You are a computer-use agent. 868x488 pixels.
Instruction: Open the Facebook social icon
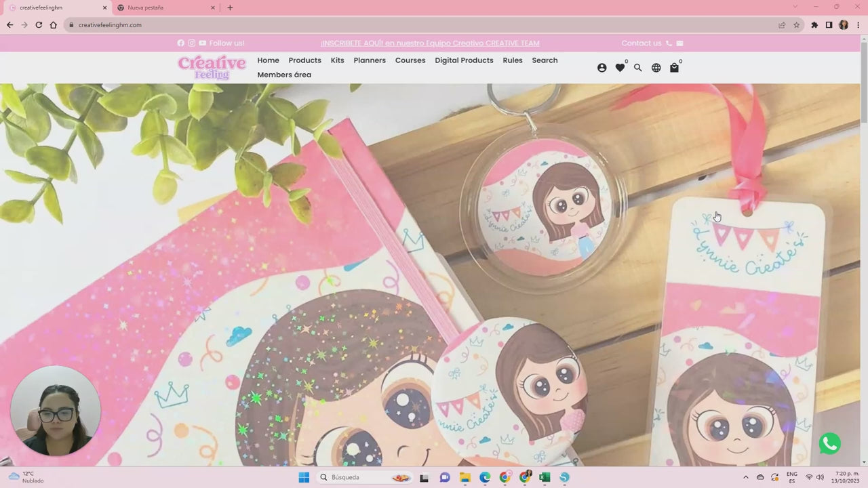pyautogui.click(x=180, y=43)
